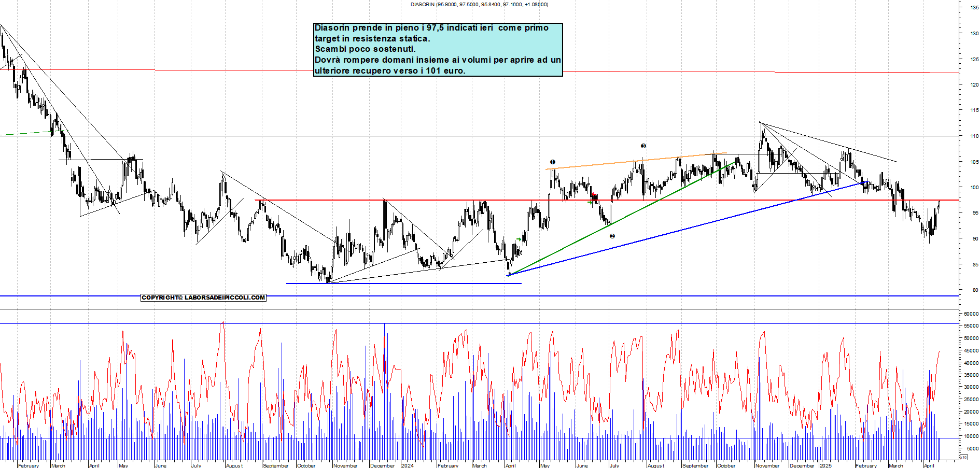
Task: Click the DIASORIN chart title with OHLC values
Action: (x=479, y=5)
